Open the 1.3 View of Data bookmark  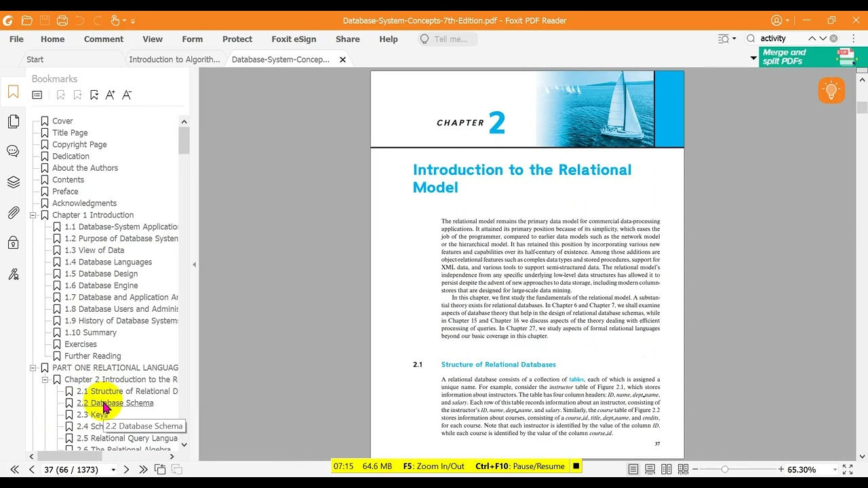[94, 250]
